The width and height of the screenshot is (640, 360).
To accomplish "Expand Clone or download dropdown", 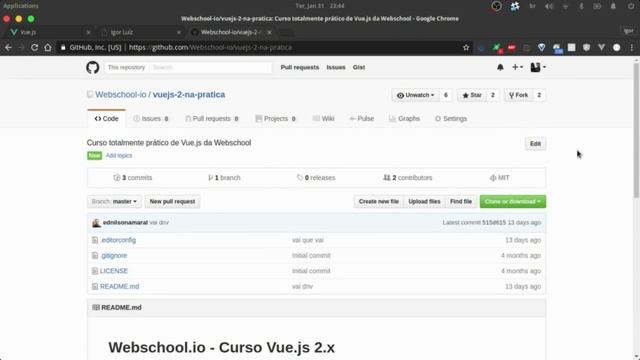I will point(513,202).
